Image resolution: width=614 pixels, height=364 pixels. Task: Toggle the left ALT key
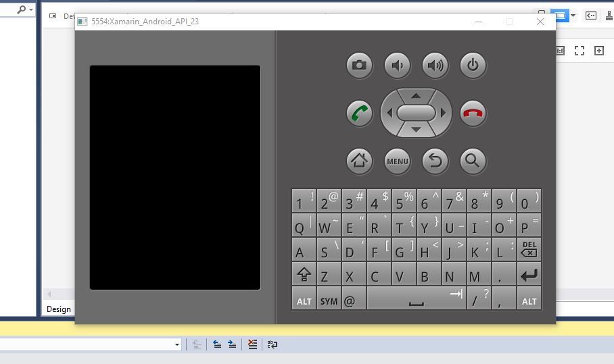coord(304,300)
